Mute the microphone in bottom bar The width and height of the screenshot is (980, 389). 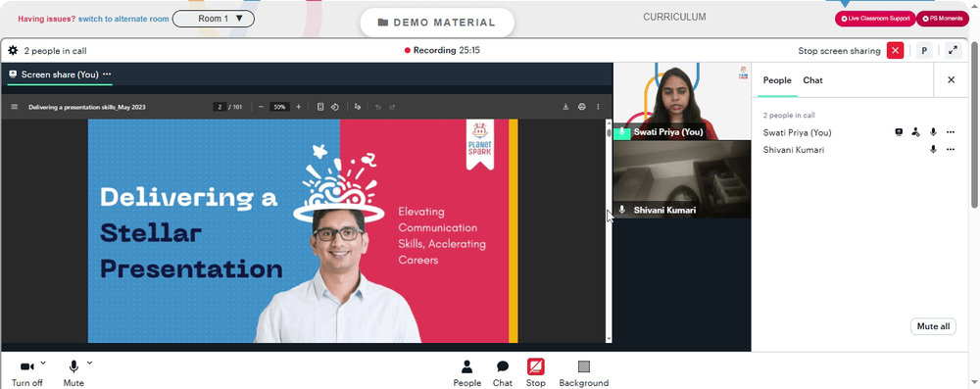point(73,373)
